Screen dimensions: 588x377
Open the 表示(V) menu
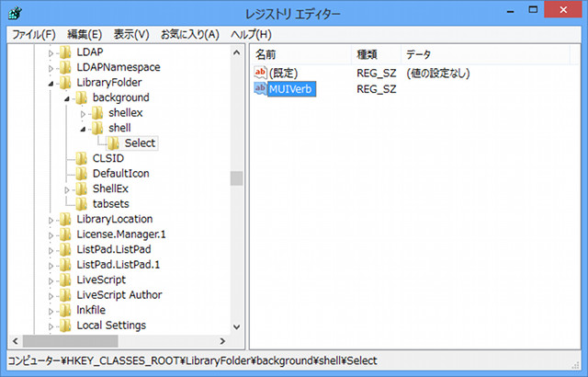coord(131,35)
